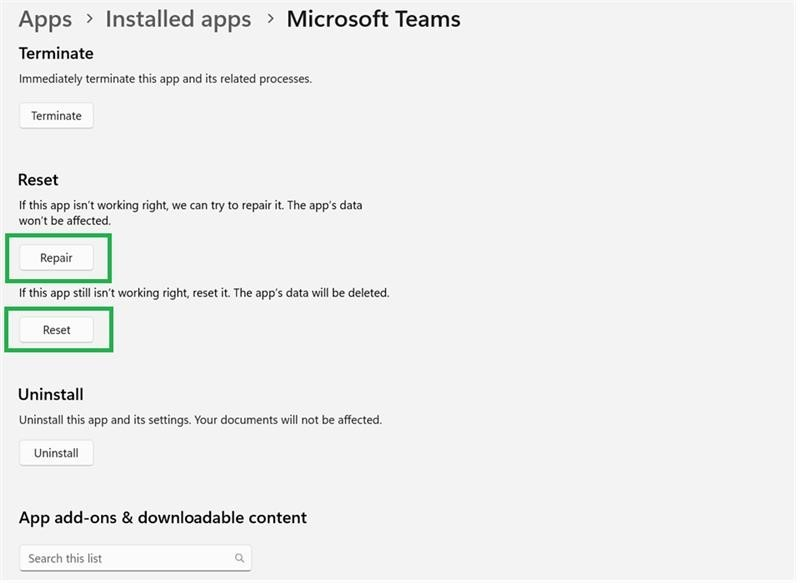Click chevron between Apps and Installed apps
This screenshot has height=583, width=800.
[89, 19]
